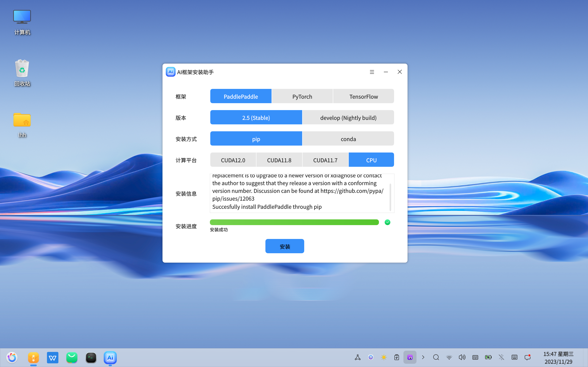Open volume control in system tray

click(462, 357)
